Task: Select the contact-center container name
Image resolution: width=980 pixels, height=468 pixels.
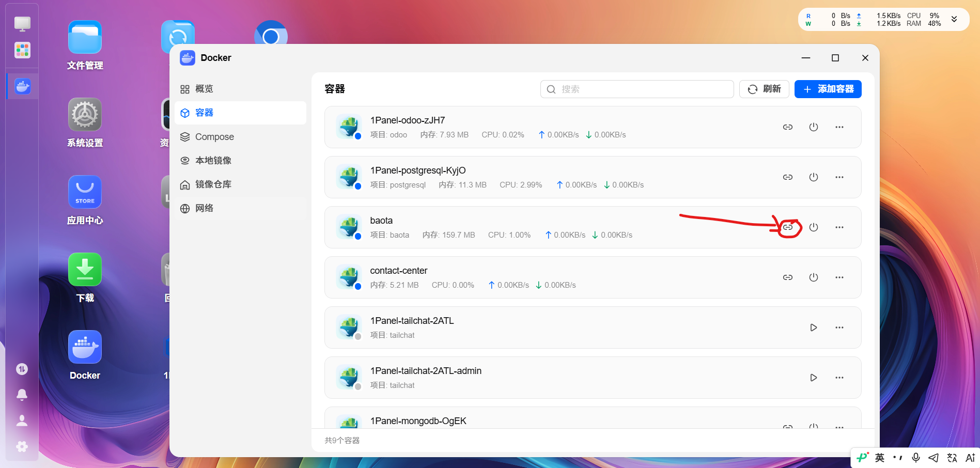Action: [x=398, y=271]
